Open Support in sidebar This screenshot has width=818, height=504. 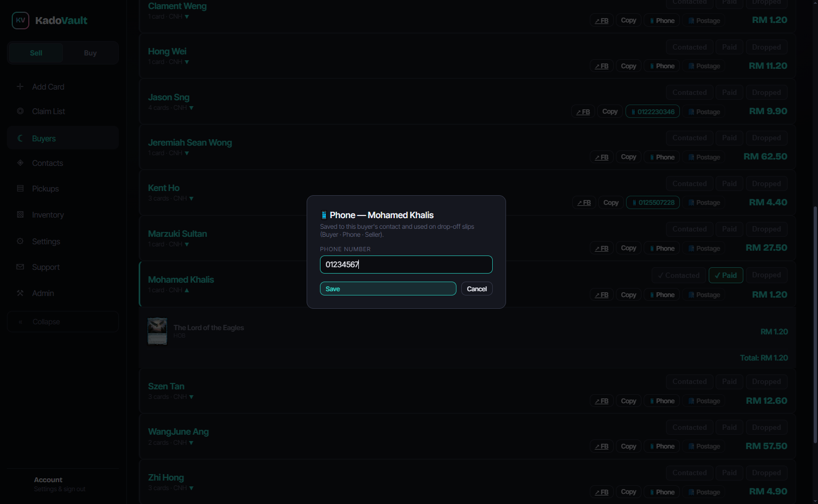(x=63, y=267)
